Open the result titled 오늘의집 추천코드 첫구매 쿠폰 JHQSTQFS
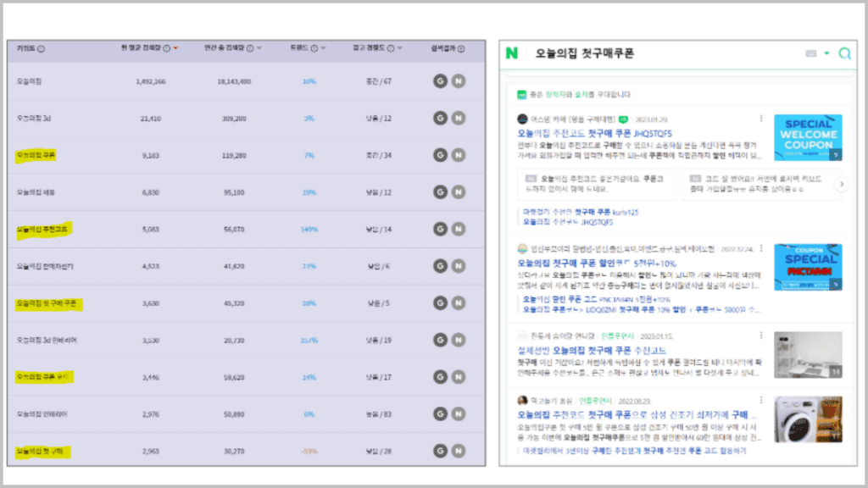 coord(594,133)
